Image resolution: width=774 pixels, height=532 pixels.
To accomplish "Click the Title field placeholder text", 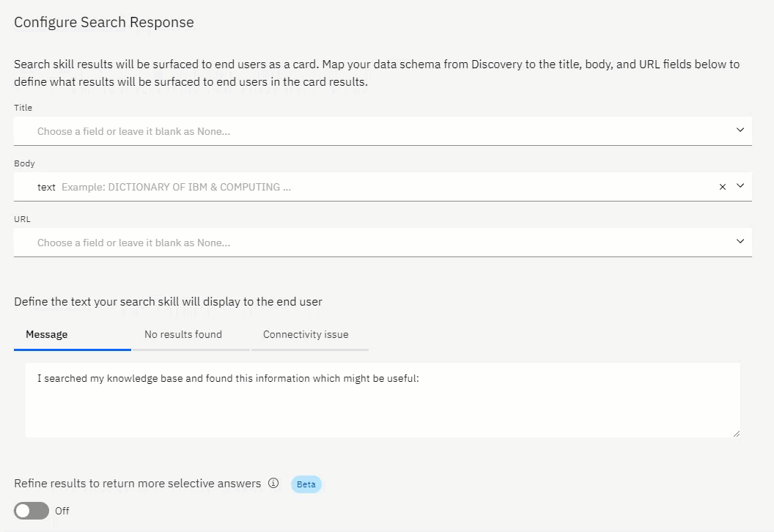I will (x=133, y=132).
